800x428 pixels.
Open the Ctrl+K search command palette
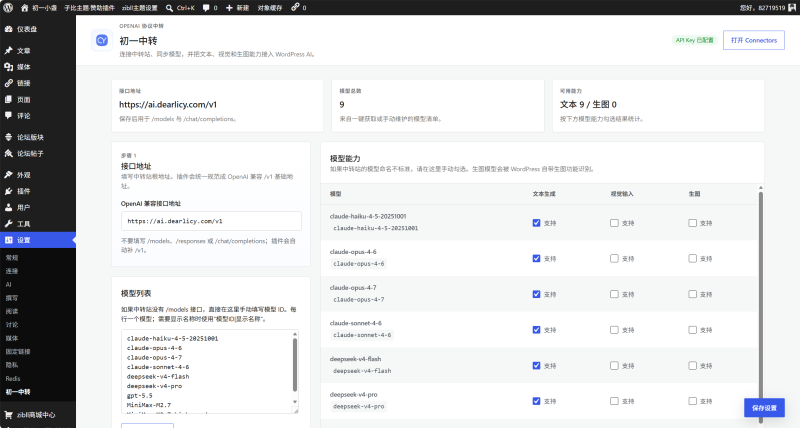pos(180,8)
